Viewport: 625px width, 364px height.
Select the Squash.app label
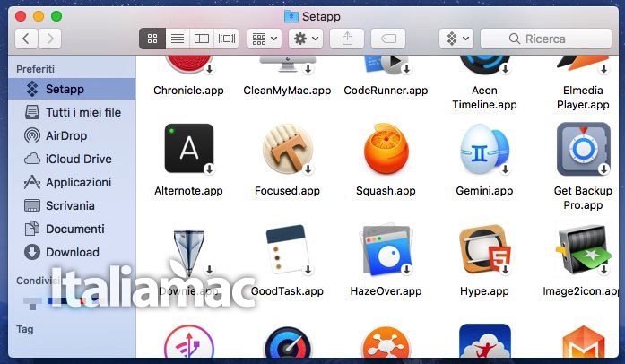386,191
